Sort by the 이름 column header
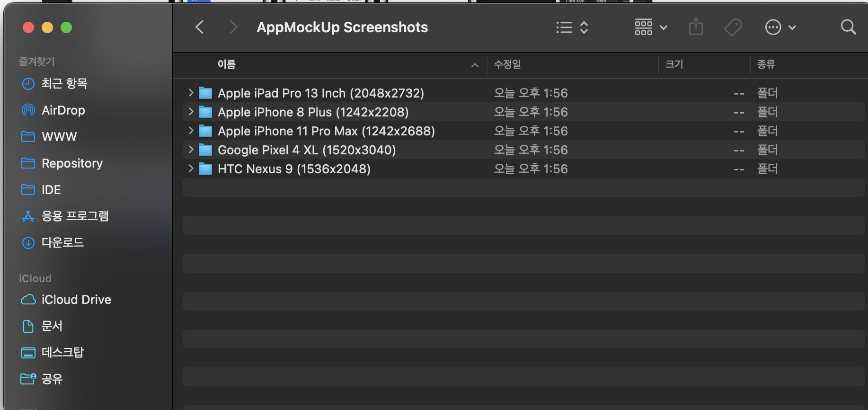The image size is (868, 410). [226, 64]
